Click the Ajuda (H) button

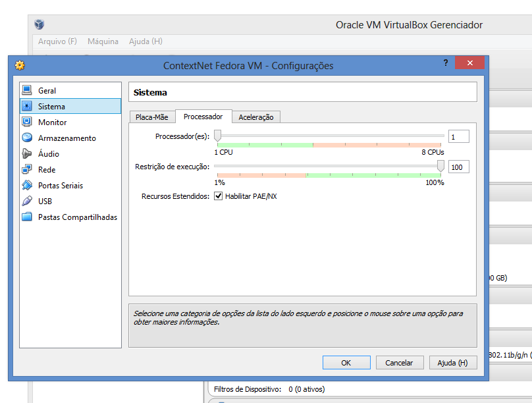453,363
